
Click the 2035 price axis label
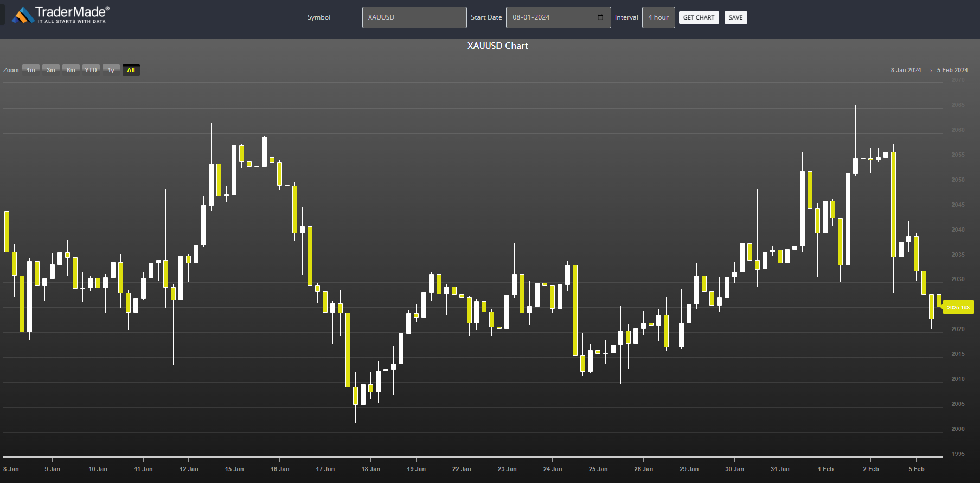tap(958, 255)
